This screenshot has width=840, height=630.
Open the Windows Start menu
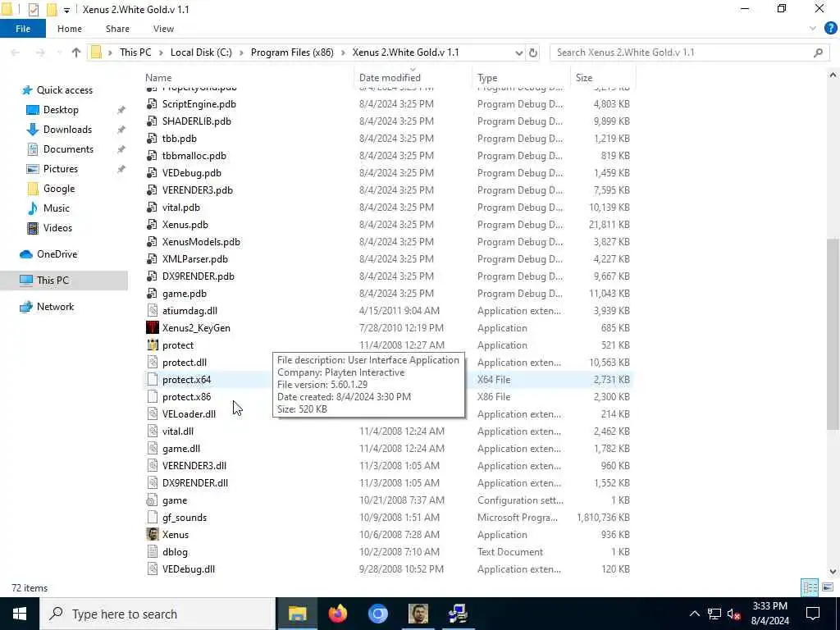coord(20,614)
